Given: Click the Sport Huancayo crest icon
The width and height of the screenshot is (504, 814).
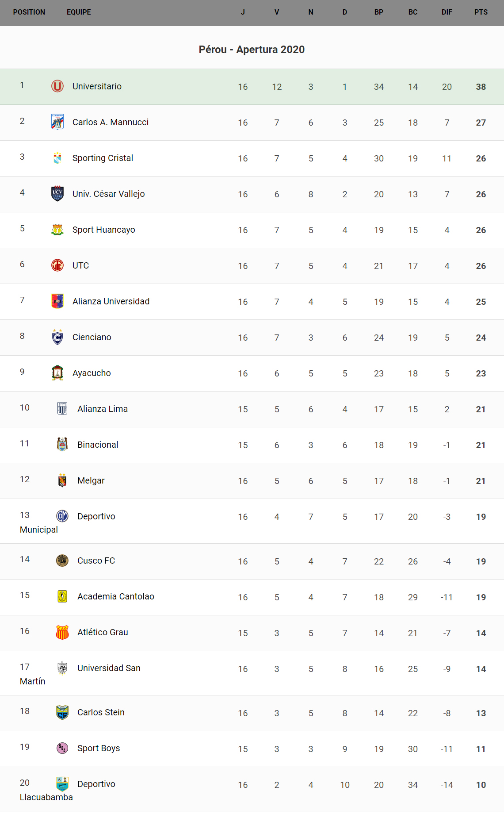Looking at the screenshot, I should 57,230.
